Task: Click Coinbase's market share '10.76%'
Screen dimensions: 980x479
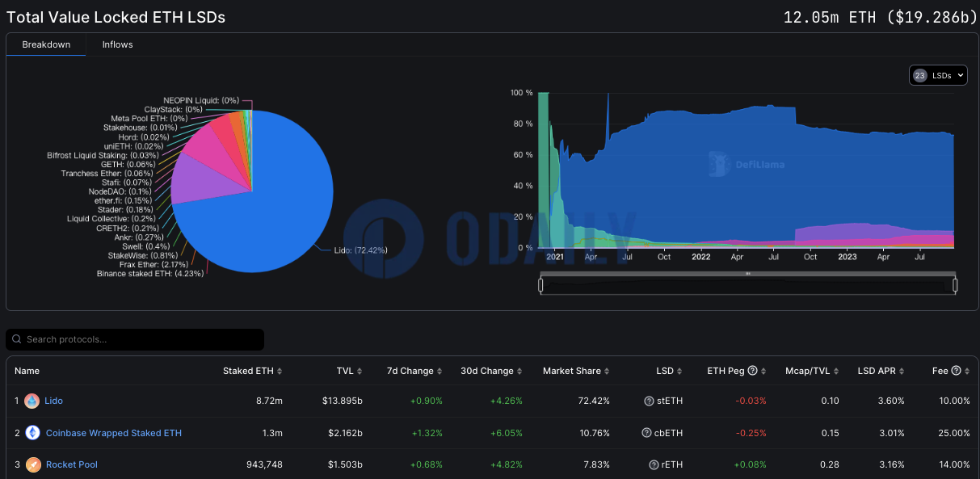Action: (594, 433)
